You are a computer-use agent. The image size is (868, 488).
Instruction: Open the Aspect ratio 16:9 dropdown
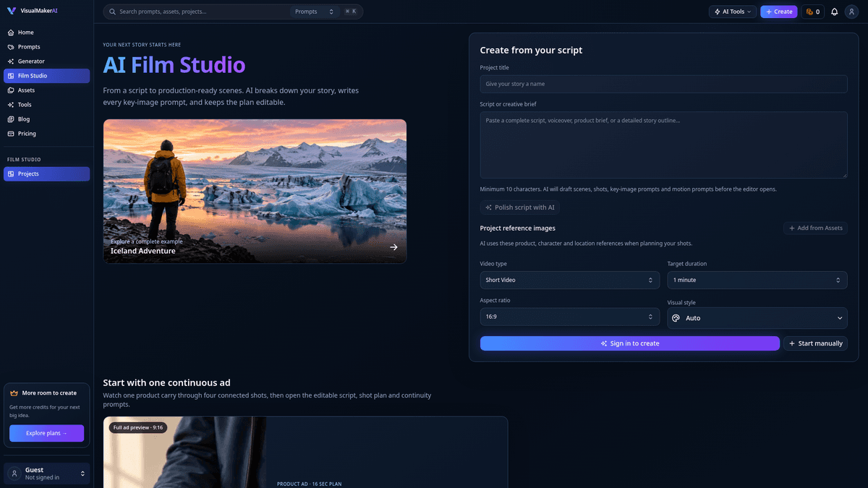tap(570, 317)
